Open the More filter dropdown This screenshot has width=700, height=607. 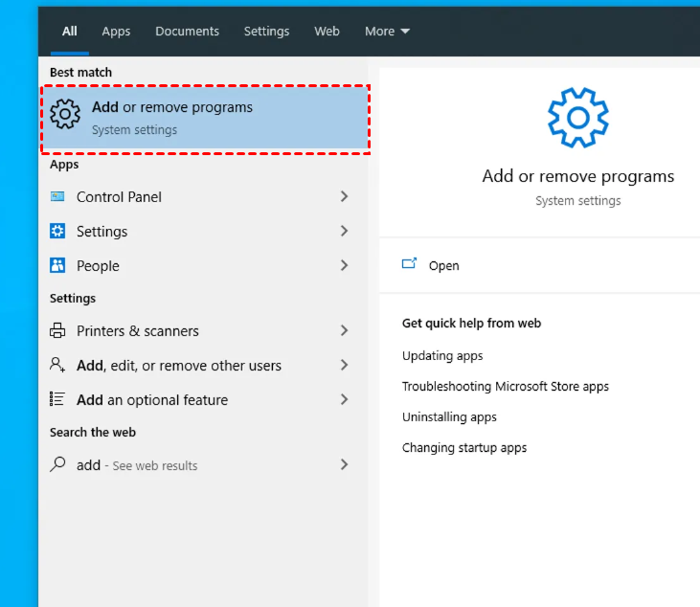[x=387, y=32]
